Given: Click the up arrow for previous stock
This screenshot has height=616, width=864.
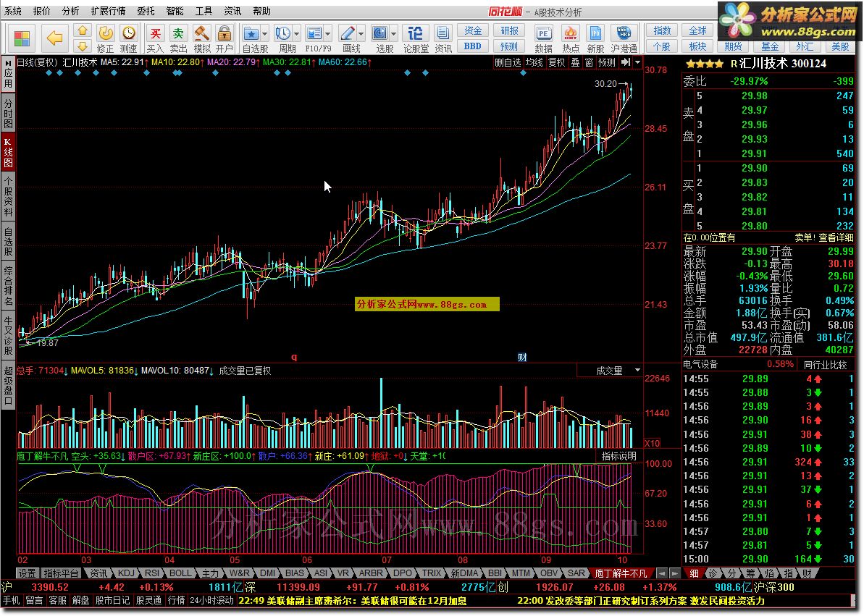Looking at the screenshot, I should tap(83, 30).
